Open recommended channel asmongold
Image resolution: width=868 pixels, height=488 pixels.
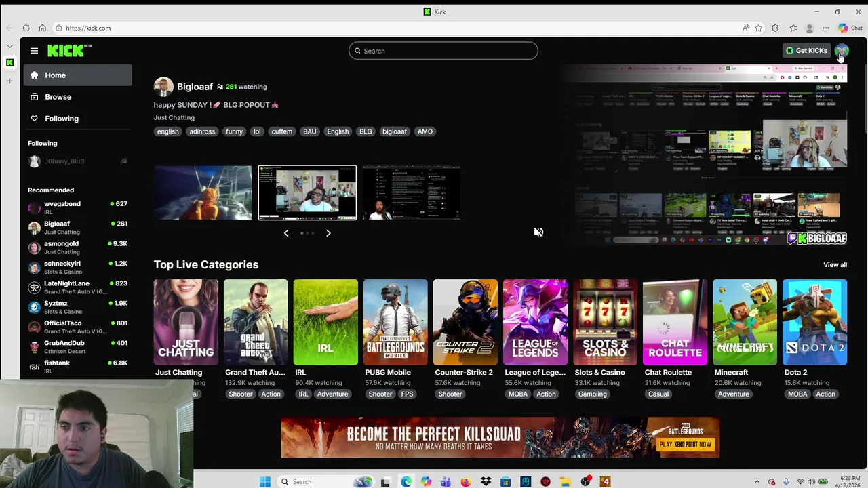pos(78,247)
